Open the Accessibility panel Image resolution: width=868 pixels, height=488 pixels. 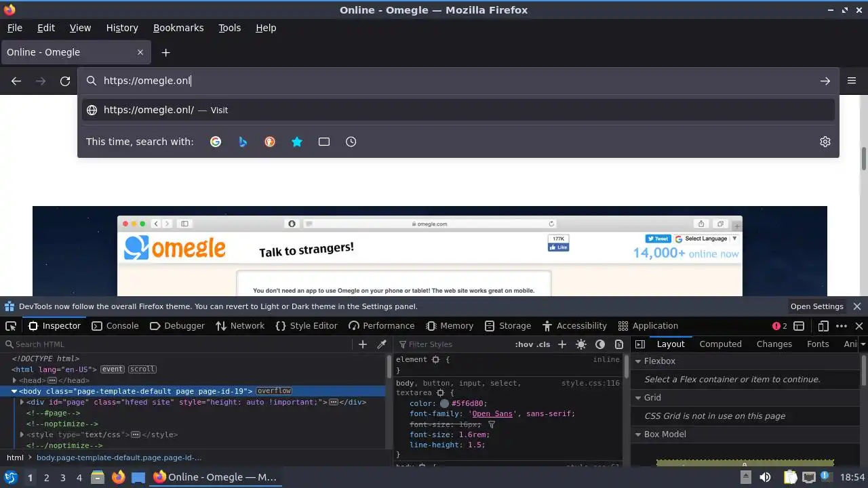(x=574, y=326)
